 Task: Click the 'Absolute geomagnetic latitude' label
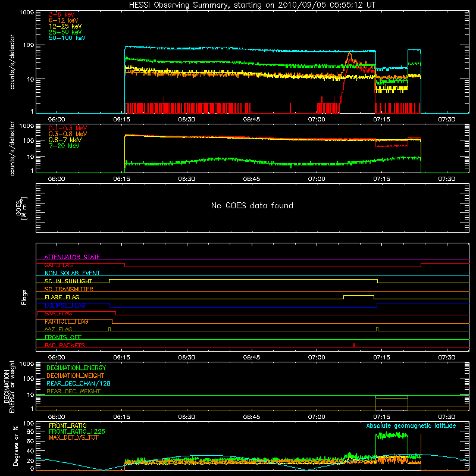pos(411,425)
